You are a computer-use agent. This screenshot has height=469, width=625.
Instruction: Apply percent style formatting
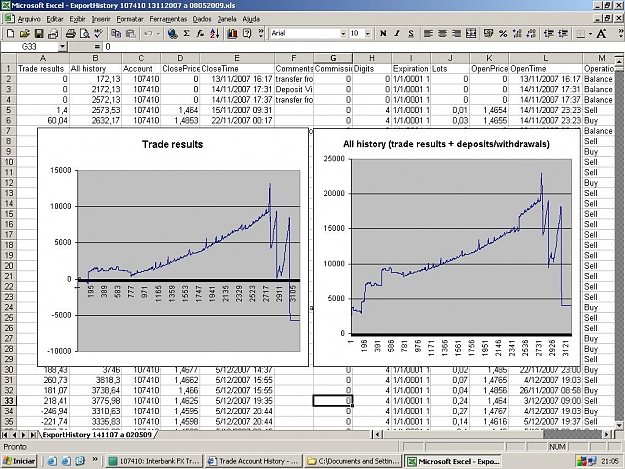coord(503,34)
